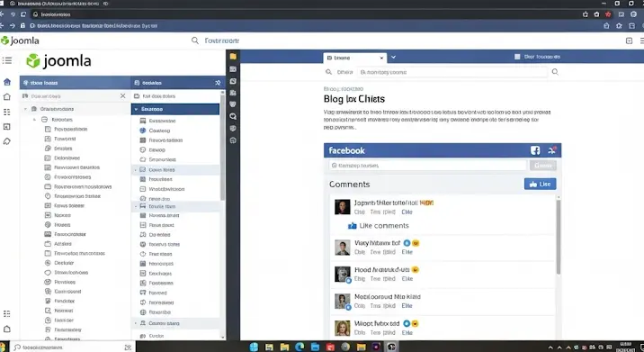Open Microsoft Edge from the taskbar
The width and height of the screenshot is (644, 352).
click(300, 347)
